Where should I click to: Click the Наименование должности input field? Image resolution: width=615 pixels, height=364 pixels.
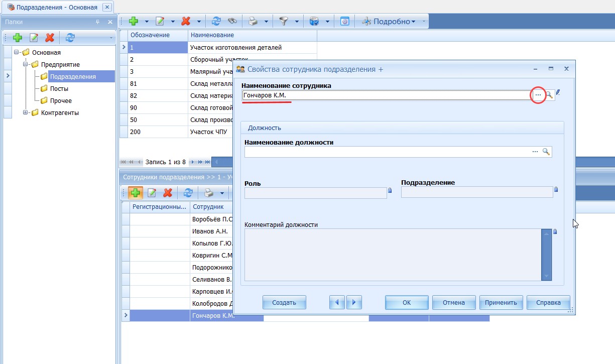(x=387, y=152)
